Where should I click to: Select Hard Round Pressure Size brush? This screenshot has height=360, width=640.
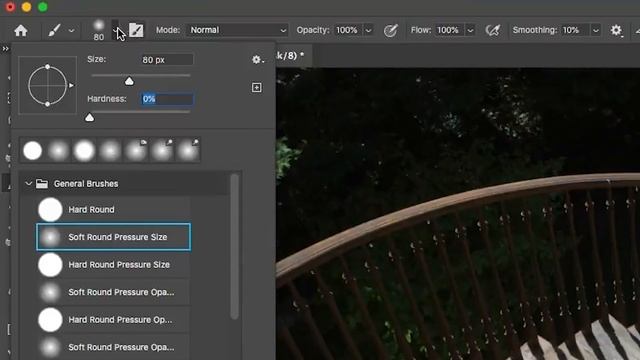tap(113, 264)
